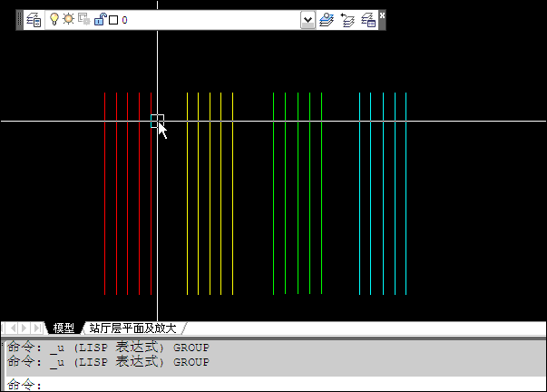Switch to the 站厅层平面及放大 layout tab
The height and width of the screenshot is (392, 547).
coord(133,328)
